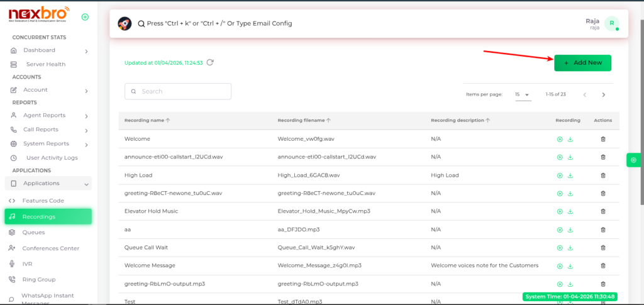
Task: Click the Add New button
Action: click(x=582, y=63)
